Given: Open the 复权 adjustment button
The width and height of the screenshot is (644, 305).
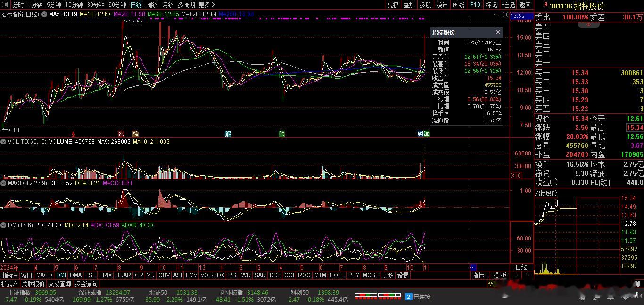Looking at the screenshot, I should (393, 5).
